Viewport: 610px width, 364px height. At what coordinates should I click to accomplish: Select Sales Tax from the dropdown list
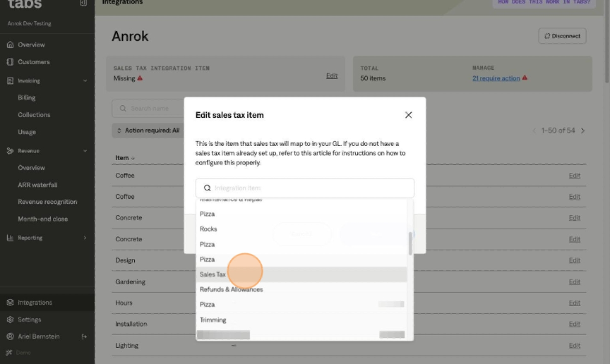click(301, 274)
